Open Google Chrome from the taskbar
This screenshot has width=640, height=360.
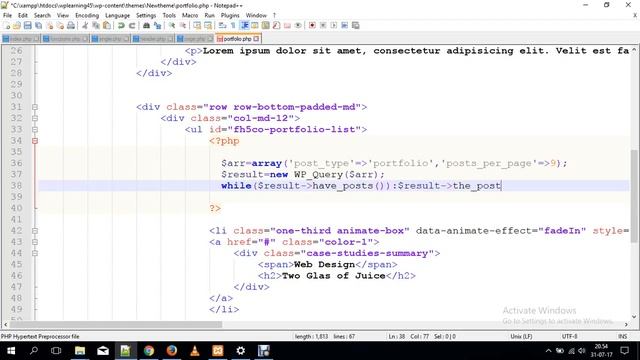(149, 351)
